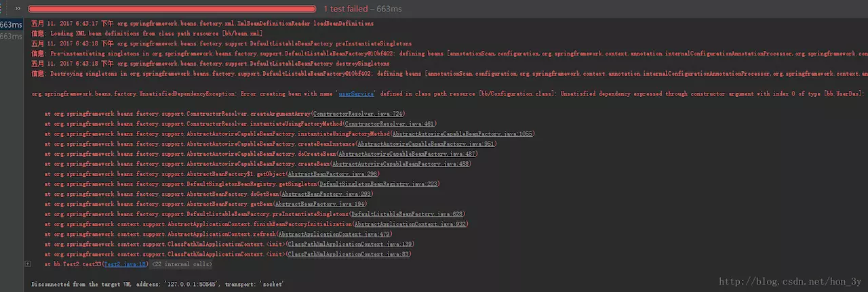Select the second dimmed 663ms test row

[x=12, y=36]
